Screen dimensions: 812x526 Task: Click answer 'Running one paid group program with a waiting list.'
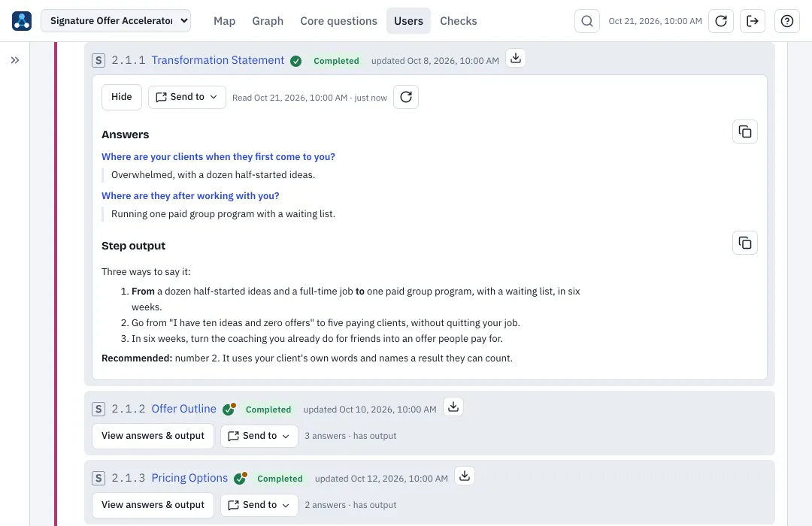[223, 214]
